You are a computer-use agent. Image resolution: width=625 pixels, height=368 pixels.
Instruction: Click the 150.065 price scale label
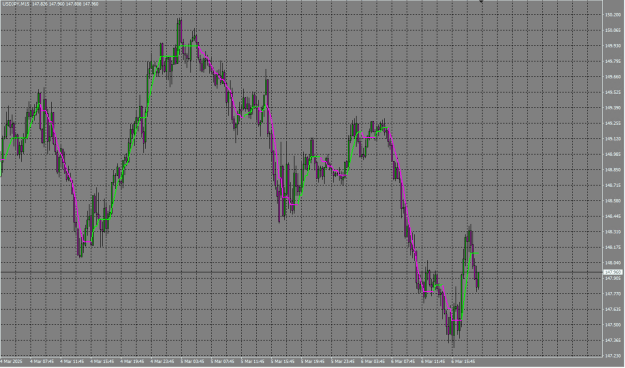pos(613,30)
